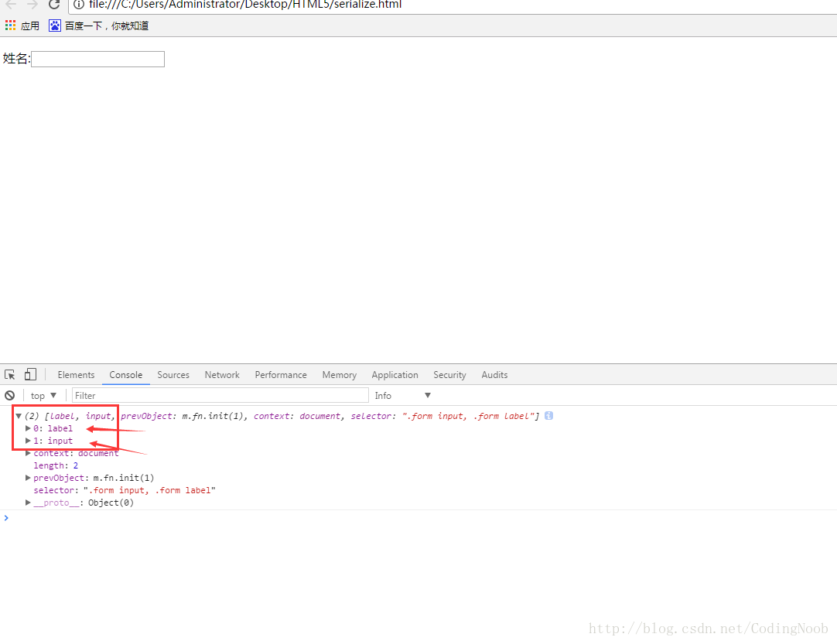
Task: Expand the prevObject: m.fn.init(1) property
Action: [x=28, y=478]
